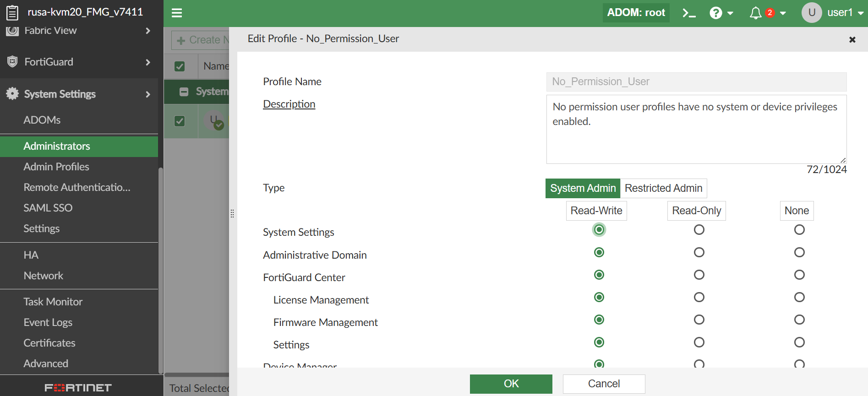Click the sidebar vertical scrollbar
The height and width of the screenshot is (396, 868).
(160, 270)
